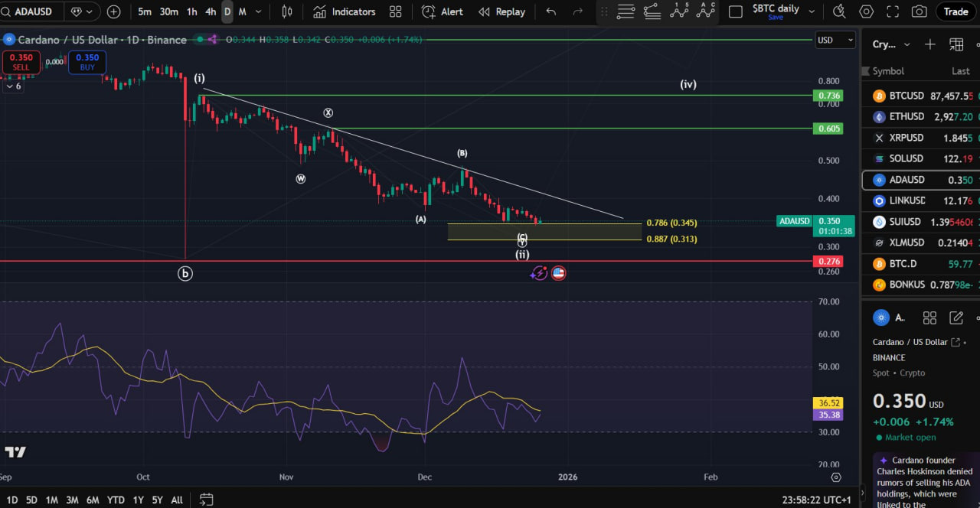Take a chart snapshot with camera icon
This screenshot has width=980, height=508.
click(x=919, y=11)
